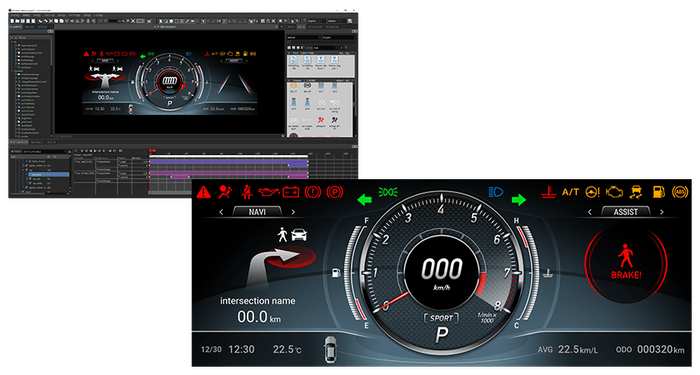Click the left chevron beside NAVI
The image size is (700, 375).
tap(221, 212)
